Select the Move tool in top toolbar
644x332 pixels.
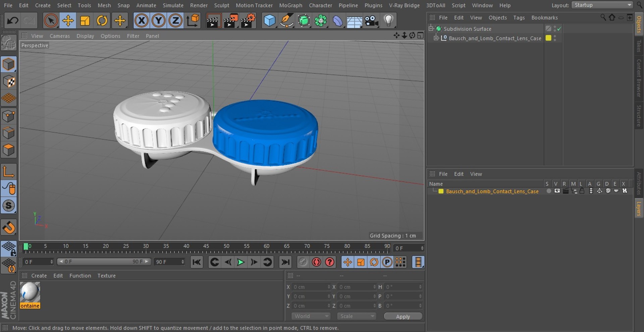[68, 21]
